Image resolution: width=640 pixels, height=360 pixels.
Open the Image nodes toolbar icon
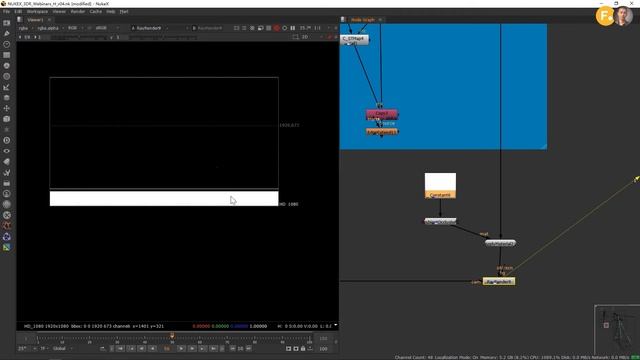pyautogui.click(x=7, y=23)
